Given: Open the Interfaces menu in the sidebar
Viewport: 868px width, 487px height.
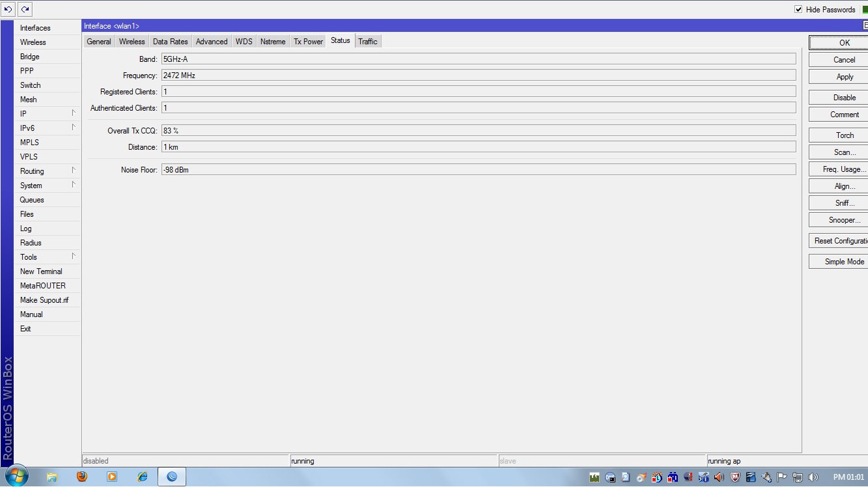Looking at the screenshot, I should coord(47,28).
